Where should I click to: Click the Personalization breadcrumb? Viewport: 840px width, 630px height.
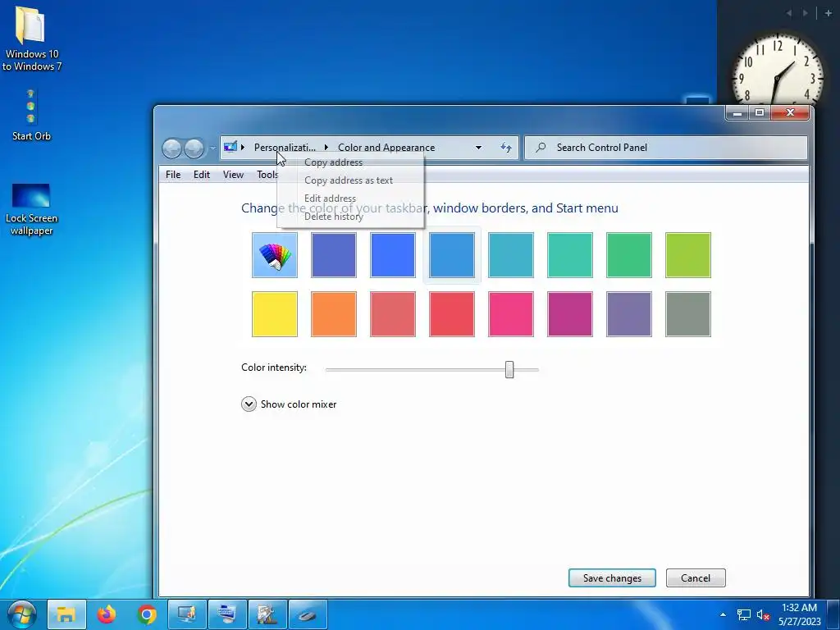(285, 148)
